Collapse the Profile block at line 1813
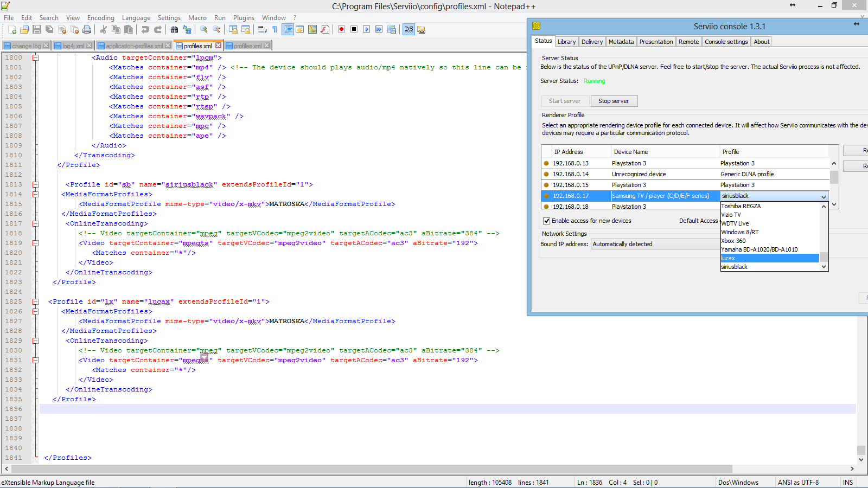 (35, 184)
